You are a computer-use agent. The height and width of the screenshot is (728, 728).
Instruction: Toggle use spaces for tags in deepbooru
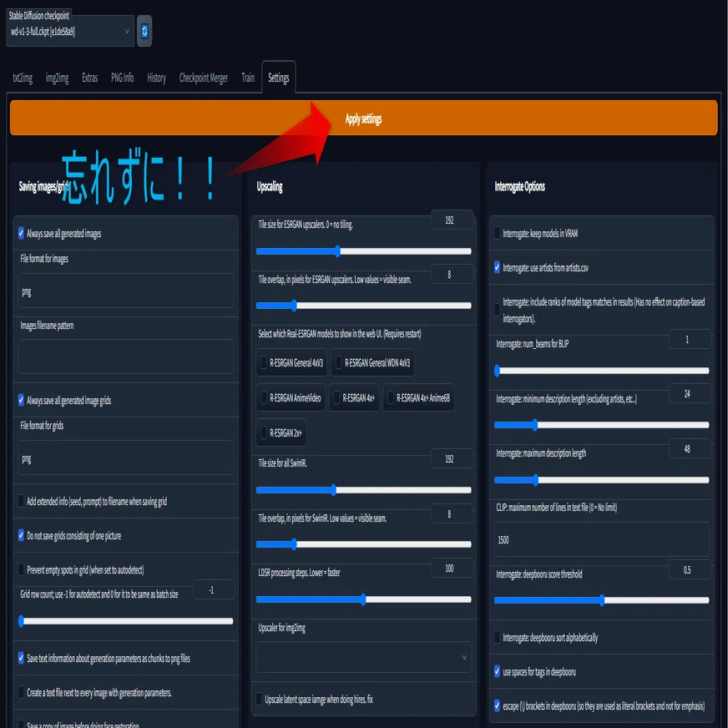pyautogui.click(x=498, y=671)
